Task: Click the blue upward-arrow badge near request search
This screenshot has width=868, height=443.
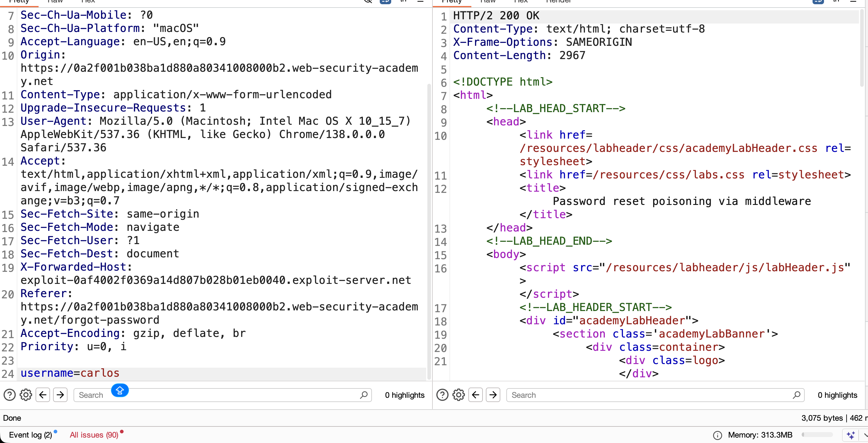Action: click(120, 391)
